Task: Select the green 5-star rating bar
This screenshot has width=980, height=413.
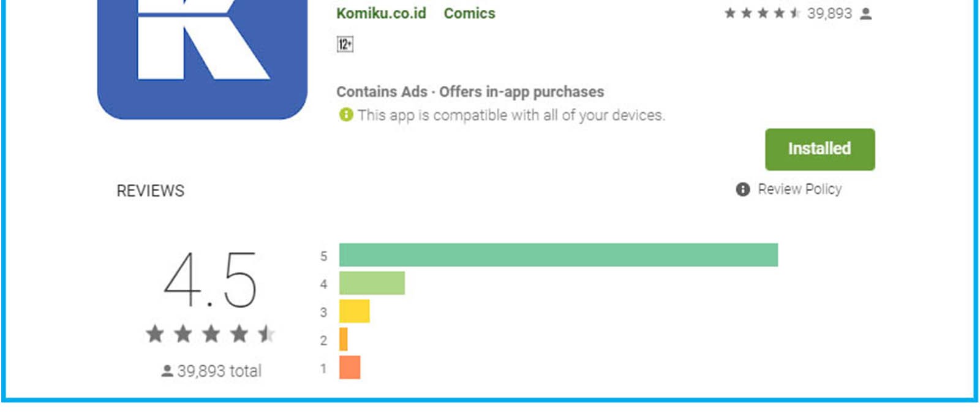Action: [x=558, y=255]
